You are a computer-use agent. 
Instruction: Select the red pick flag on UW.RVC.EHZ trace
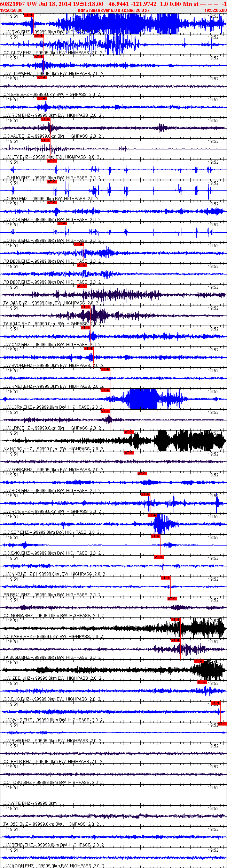click(29, 15)
